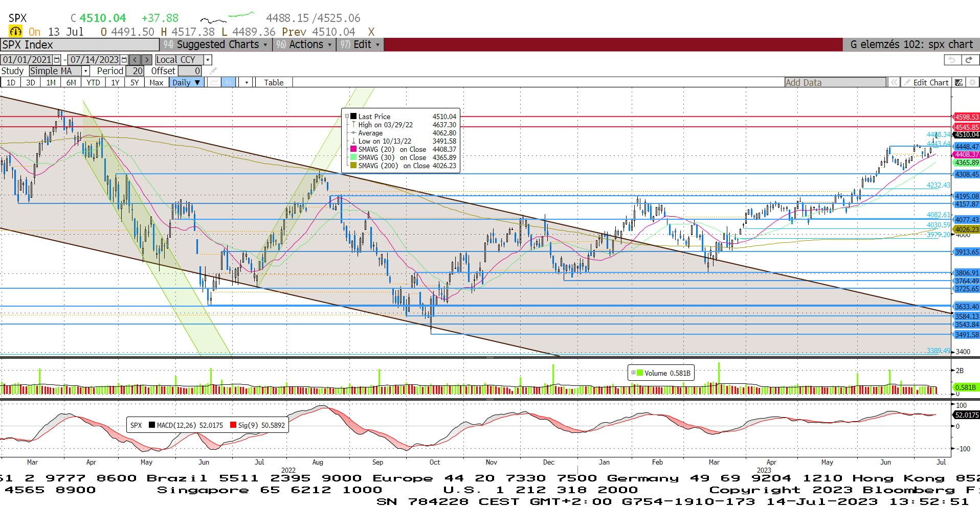
Task: Click the 52.0175 MACD axis label
Action: (966, 415)
